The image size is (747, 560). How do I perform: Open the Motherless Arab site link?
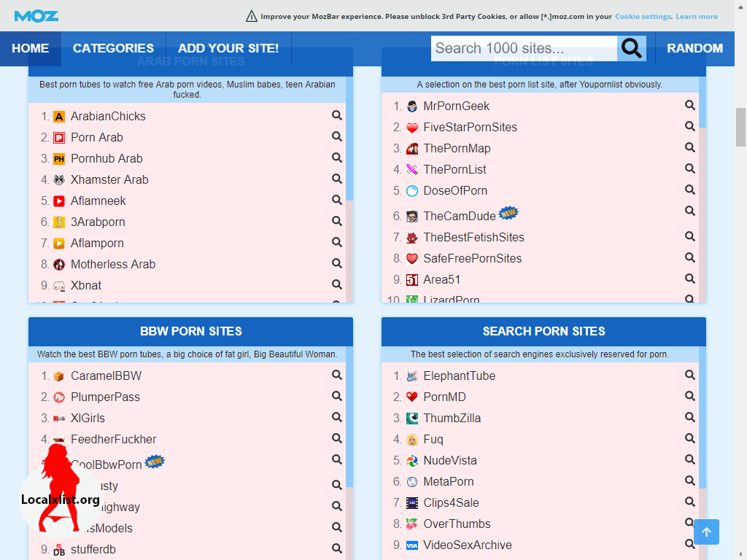(113, 264)
